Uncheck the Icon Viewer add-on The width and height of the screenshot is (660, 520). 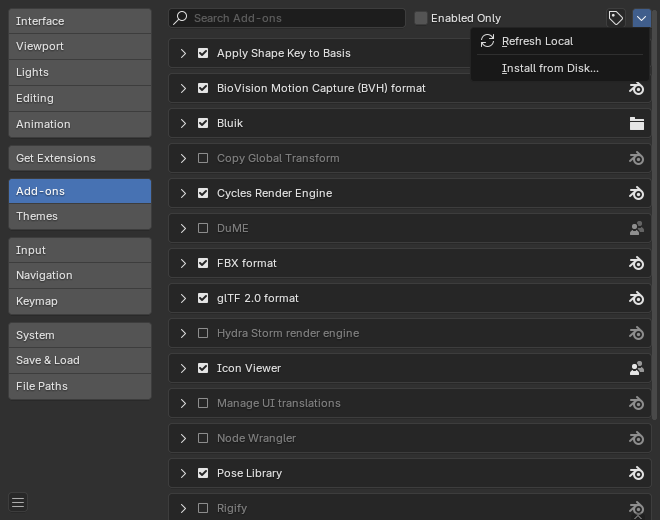[203, 368]
